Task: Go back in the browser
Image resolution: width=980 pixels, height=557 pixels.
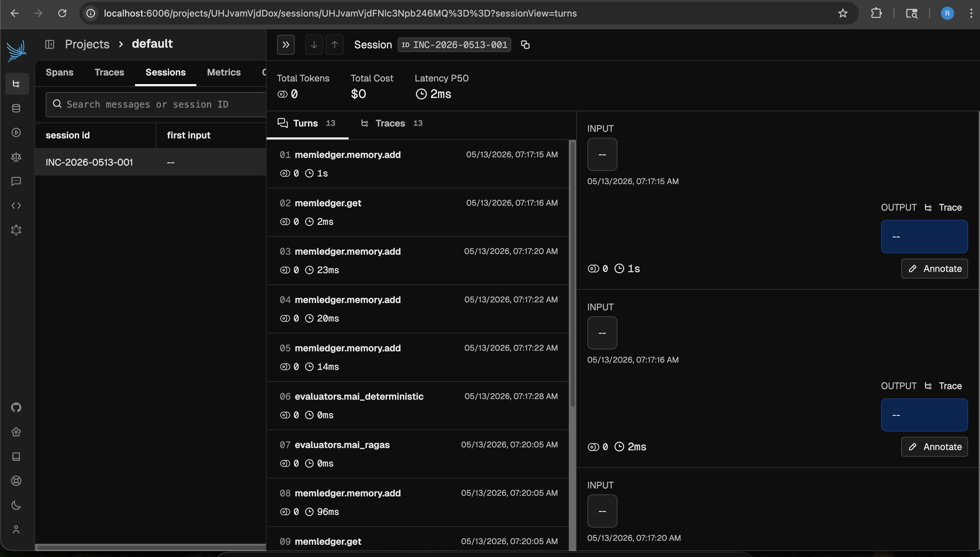Action: (15, 13)
